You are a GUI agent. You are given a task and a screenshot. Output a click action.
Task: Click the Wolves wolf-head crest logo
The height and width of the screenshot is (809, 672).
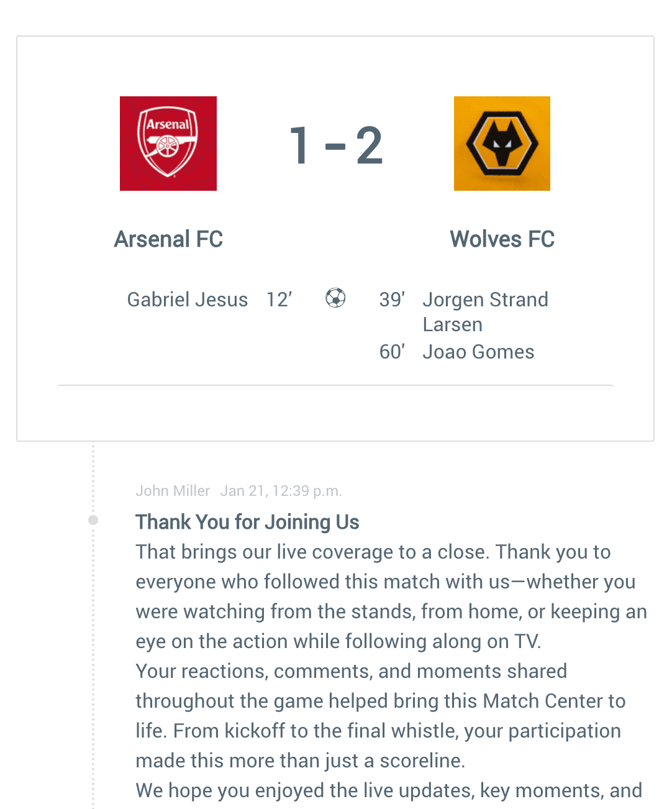point(502,144)
